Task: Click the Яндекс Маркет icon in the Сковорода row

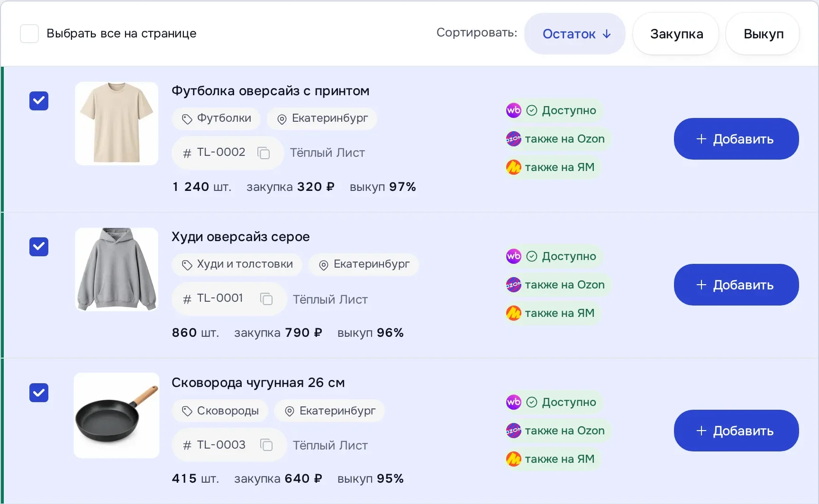Action: 513,459
